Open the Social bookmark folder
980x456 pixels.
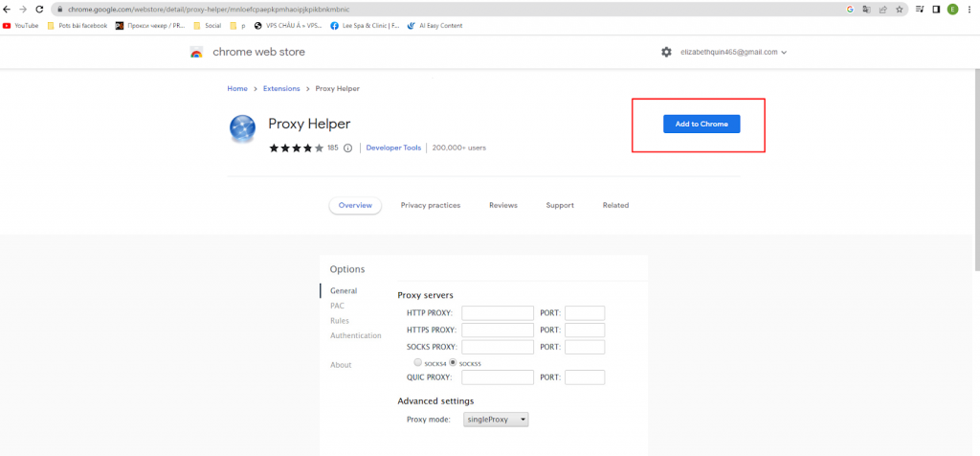pyautogui.click(x=208, y=26)
